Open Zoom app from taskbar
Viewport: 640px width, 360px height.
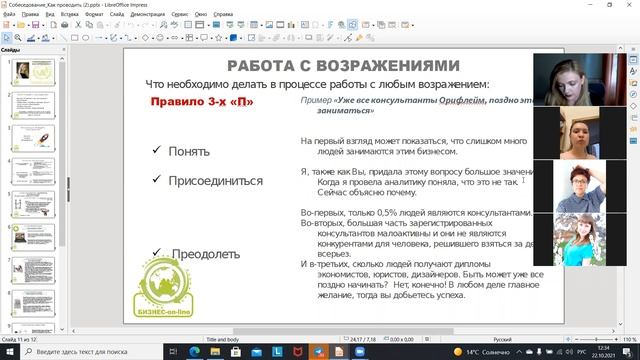[360, 351]
